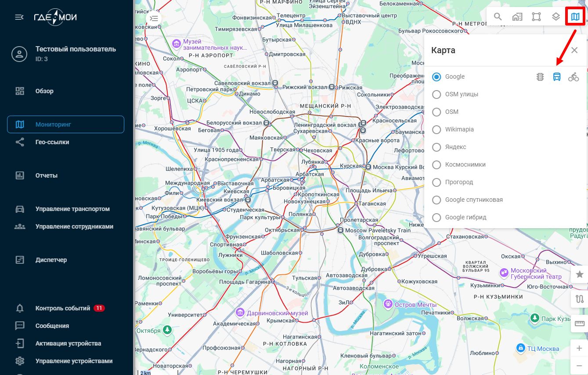Select the Яндекс map radio button
588x375 pixels.
[436, 147]
